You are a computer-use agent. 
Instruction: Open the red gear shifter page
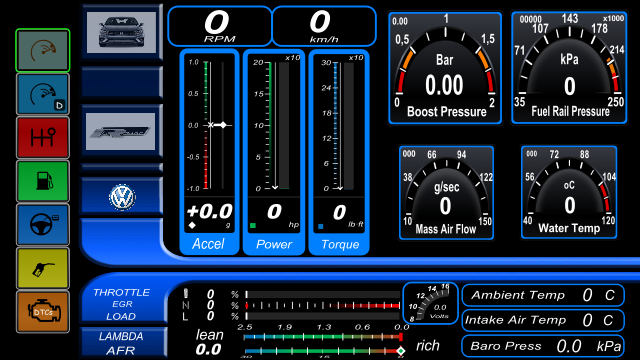pyautogui.click(x=43, y=138)
